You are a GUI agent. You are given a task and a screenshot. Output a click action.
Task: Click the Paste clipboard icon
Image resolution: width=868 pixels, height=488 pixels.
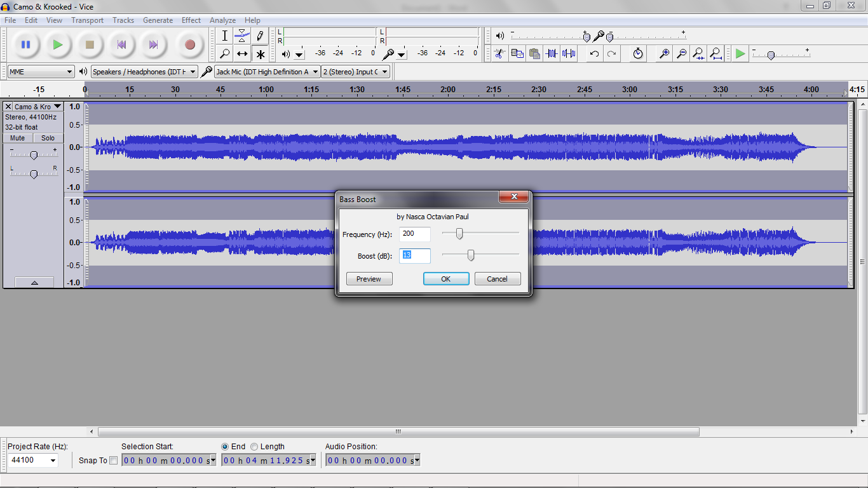tap(534, 53)
